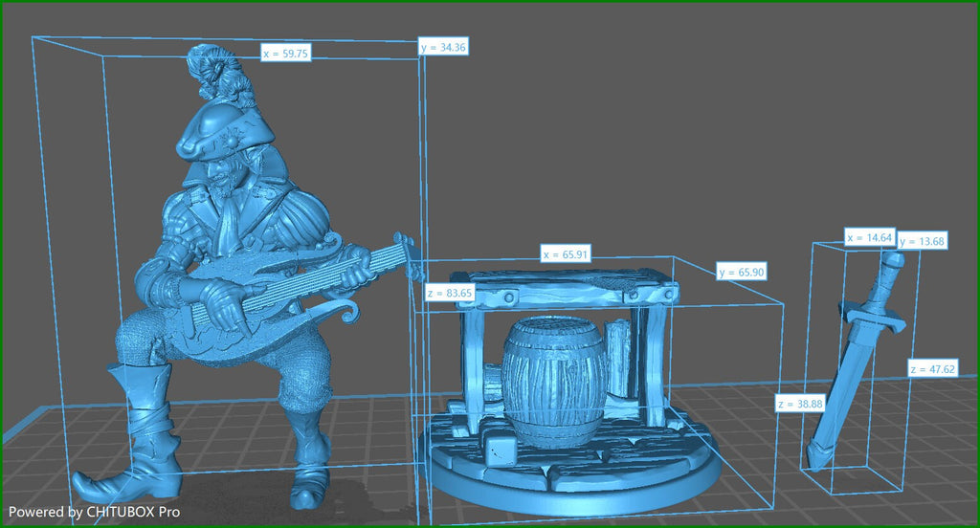Click the z = 38.88 dimension label
Image resolution: width=980 pixels, height=528 pixels.
pos(800,404)
